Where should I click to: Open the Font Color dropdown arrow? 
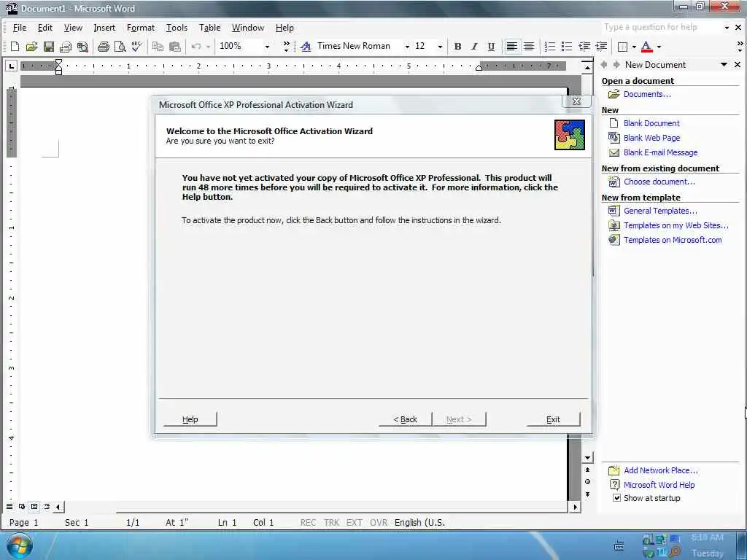pos(659,46)
